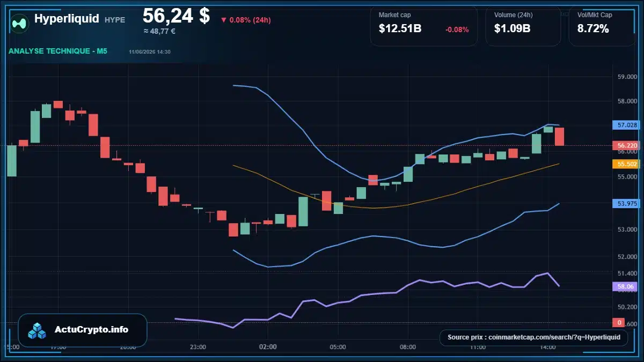The height and width of the screenshot is (362, 644).
Task: Click the 58.06 RSI value tag
Action: click(x=625, y=287)
